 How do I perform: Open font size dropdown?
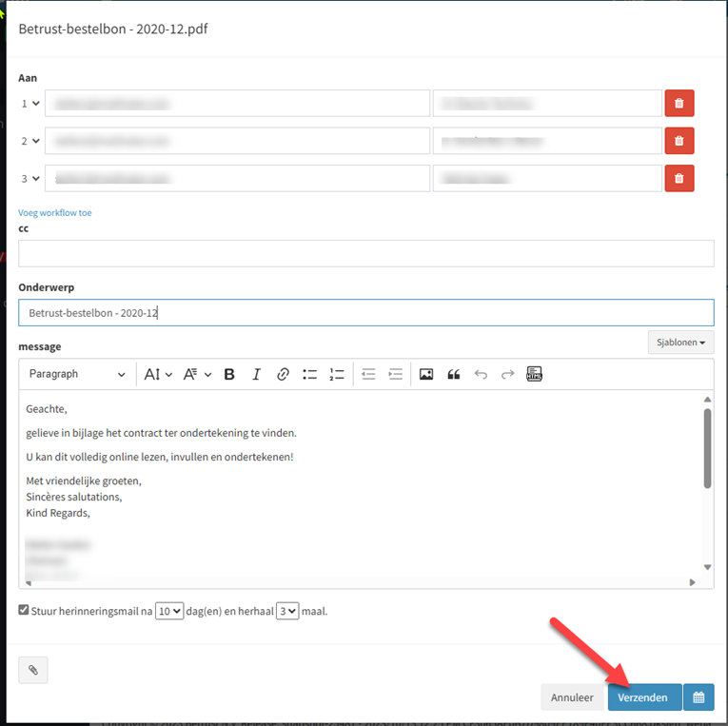[158, 374]
